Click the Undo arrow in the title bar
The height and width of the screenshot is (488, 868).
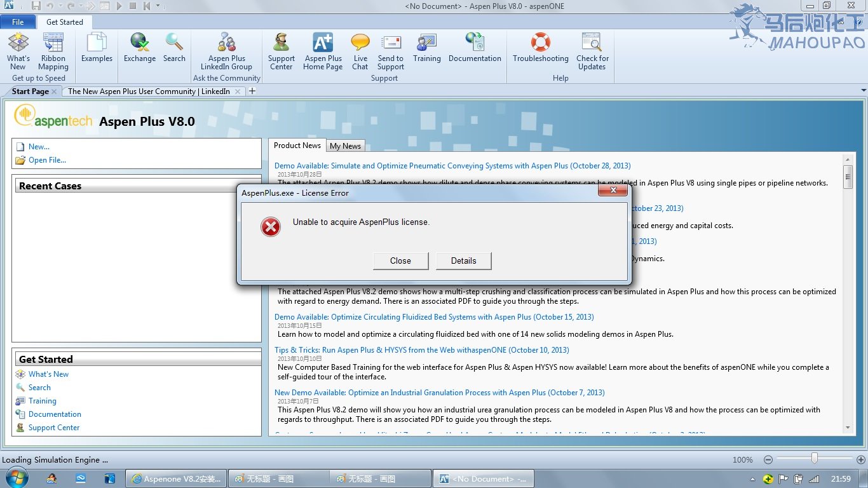(50, 6)
